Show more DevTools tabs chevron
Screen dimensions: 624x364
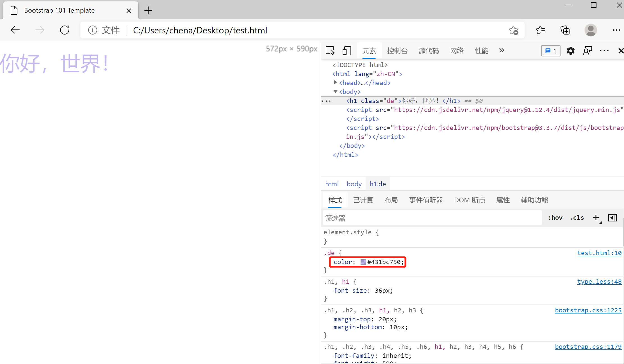[x=502, y=51]
